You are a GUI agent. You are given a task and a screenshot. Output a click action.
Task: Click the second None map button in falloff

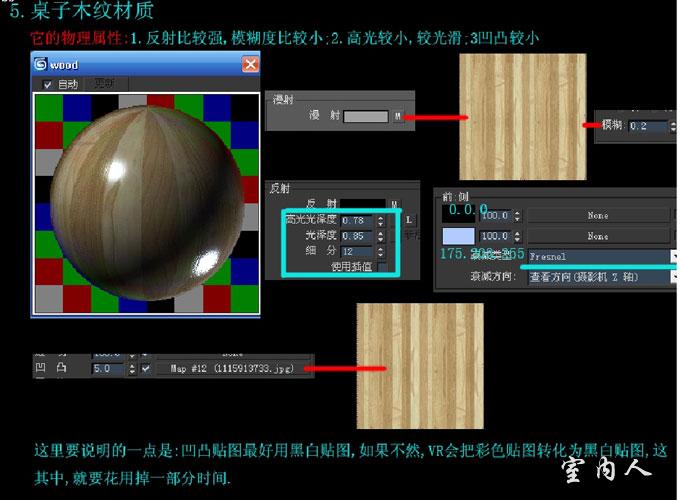pyautogui.click(x=598, y=236)
